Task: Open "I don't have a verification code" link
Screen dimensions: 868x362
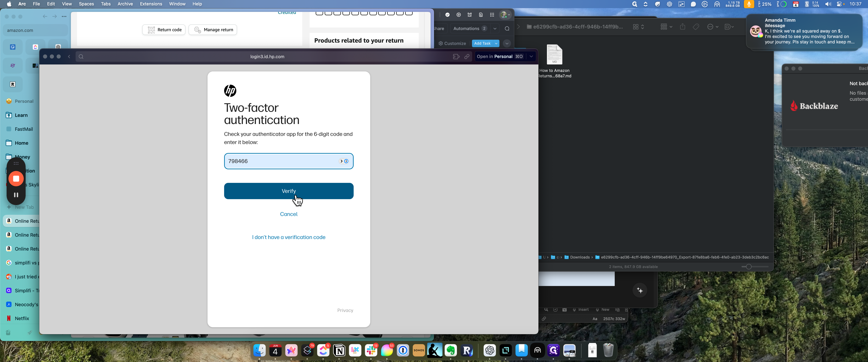Action: (x=288, y=237)
